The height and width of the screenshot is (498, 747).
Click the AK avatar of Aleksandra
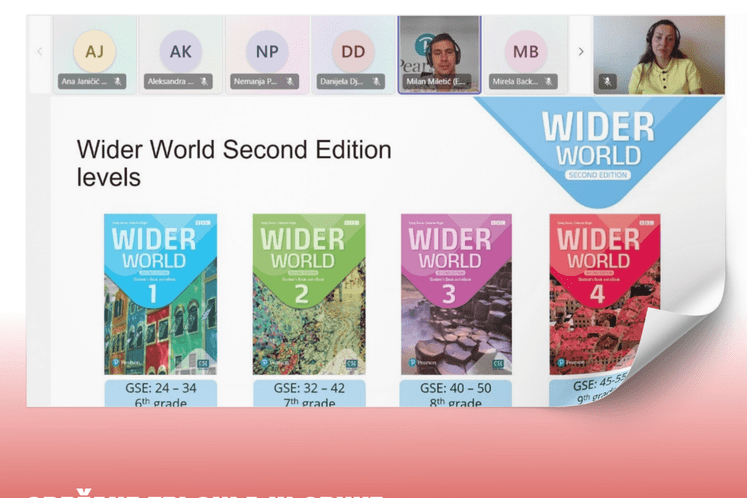[180, 50]
